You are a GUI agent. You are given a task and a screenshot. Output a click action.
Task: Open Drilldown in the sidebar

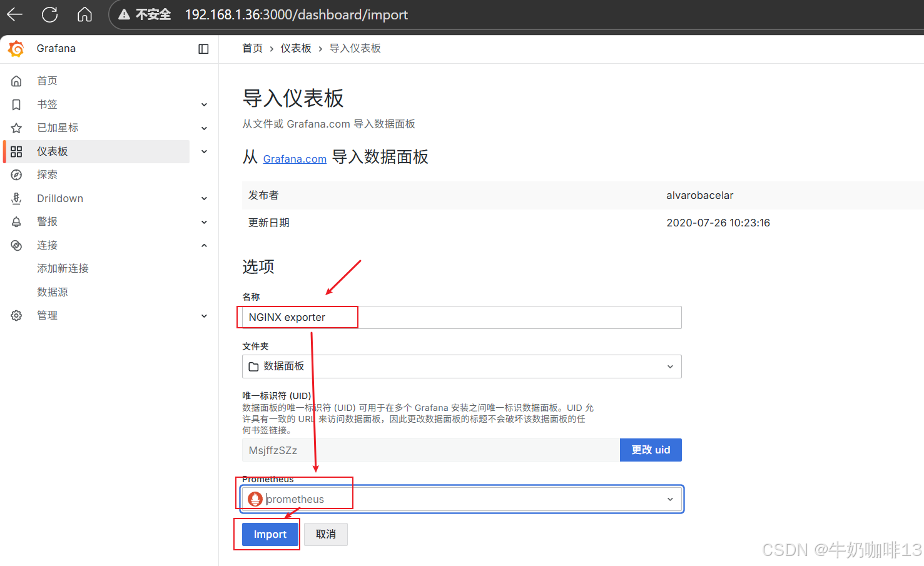[x=60, y=198]
